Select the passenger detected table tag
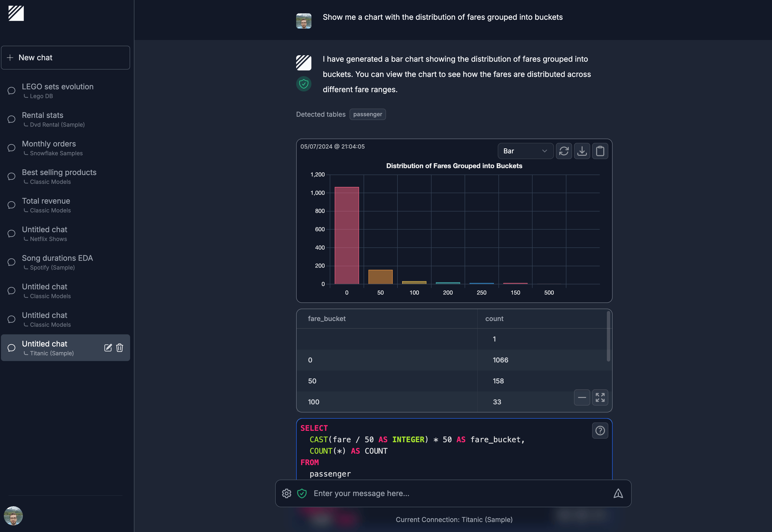 tap(367, 114)
